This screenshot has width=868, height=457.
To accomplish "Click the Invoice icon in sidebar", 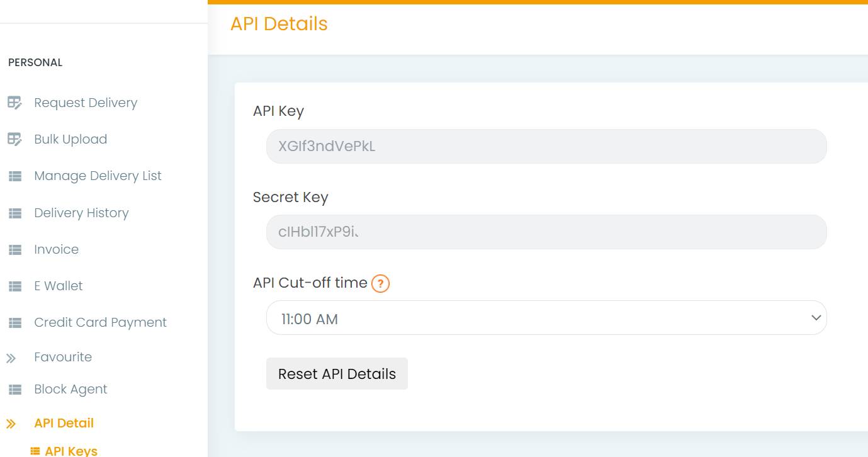I will pyautogui.click(x=14, y=249).
